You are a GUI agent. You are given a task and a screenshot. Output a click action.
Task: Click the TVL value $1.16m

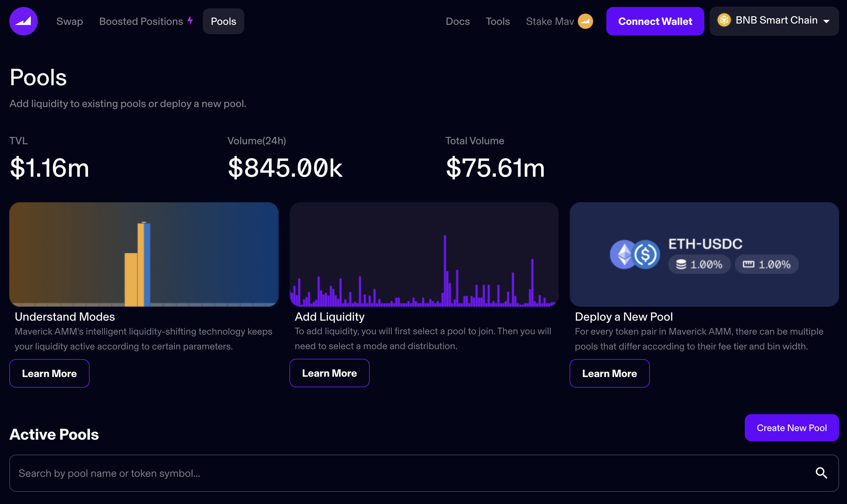(50, 167)
